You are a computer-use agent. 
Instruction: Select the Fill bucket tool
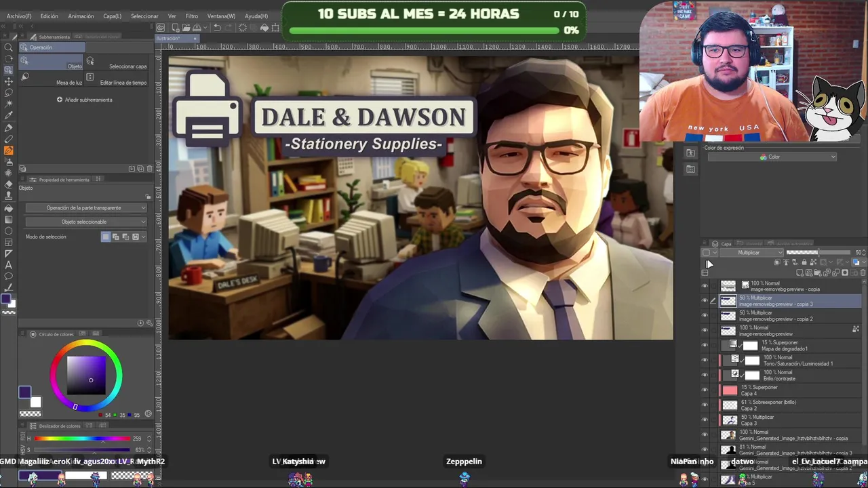[9, 208]
